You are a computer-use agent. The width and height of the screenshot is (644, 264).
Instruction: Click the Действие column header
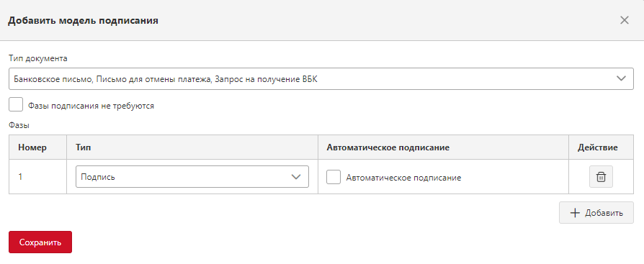(598, 147)
